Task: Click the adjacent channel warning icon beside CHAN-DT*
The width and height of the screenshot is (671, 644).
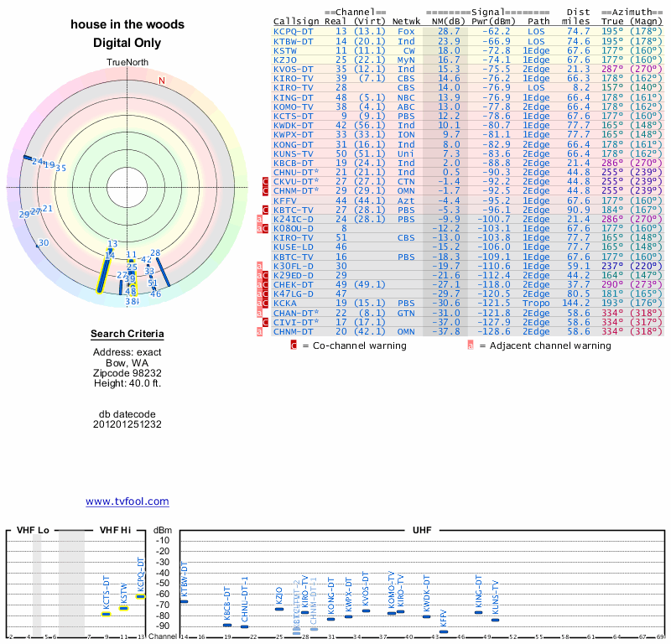Action: [x=260, y=313]
